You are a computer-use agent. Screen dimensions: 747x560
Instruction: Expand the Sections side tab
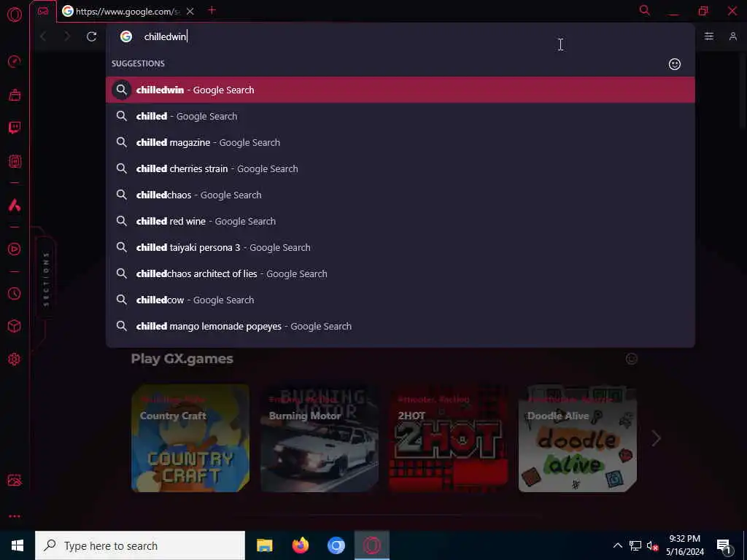click(46, 279)
